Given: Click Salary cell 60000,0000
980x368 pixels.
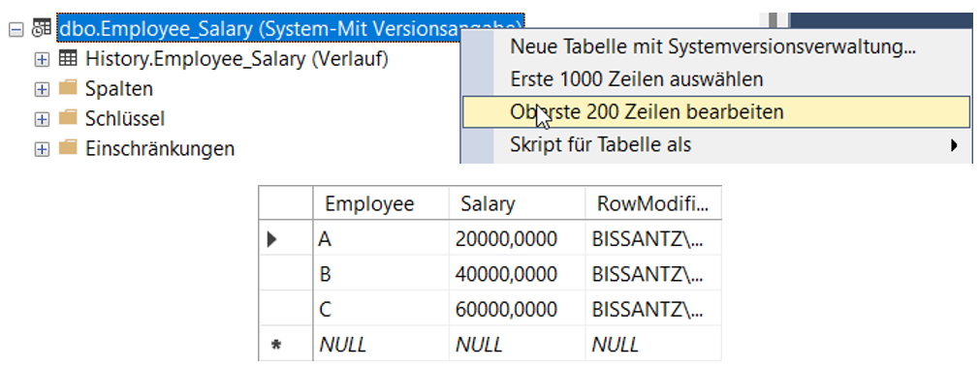Looking at the screenshot, I should click(x=518, y=309).
